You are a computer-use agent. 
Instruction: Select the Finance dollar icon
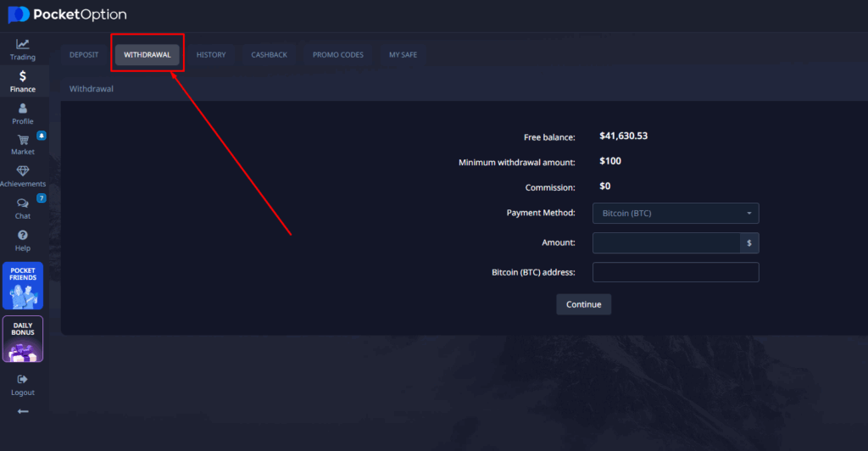click(23, 75)
